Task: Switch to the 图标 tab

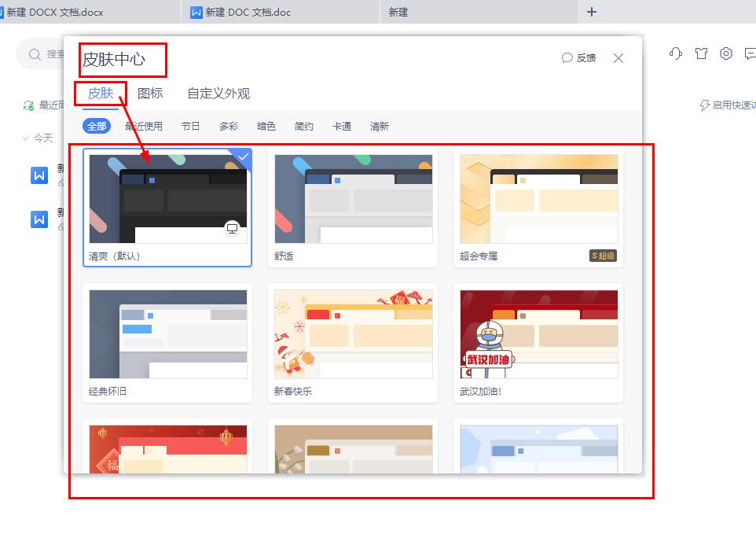Action: 149,93
